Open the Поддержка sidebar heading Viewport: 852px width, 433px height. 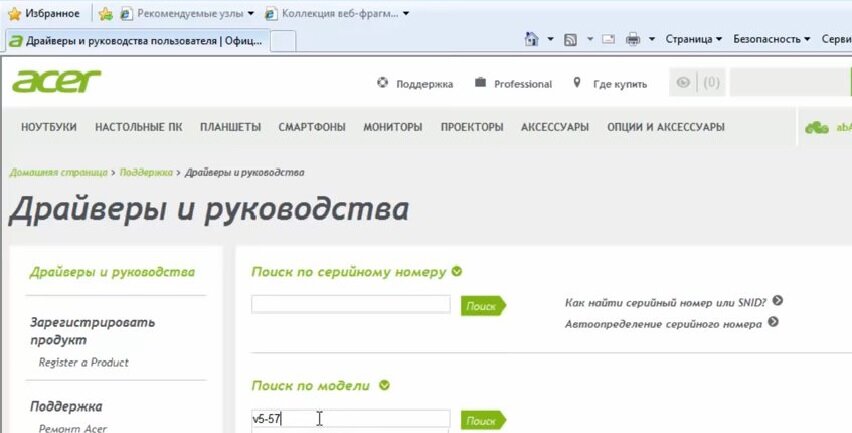[66, 406]
